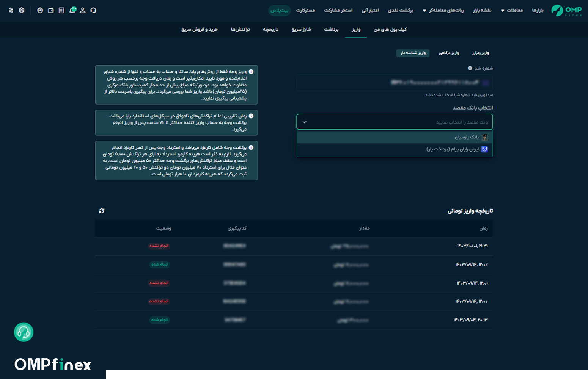The height and width of the screenshot is (379, 588).
Task: Click the تاریخچه واریز تومانی heading
Action: tap(470, 211)
